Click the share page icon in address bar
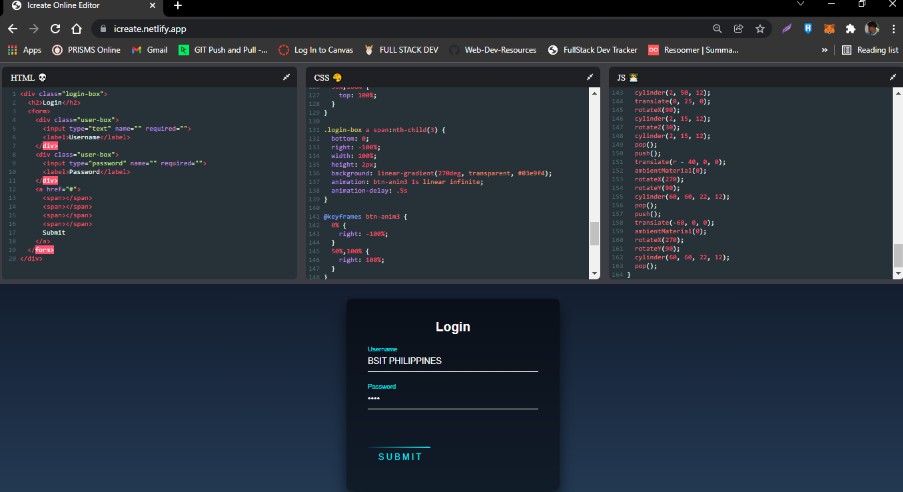903x492 pixels. point(739,29)
